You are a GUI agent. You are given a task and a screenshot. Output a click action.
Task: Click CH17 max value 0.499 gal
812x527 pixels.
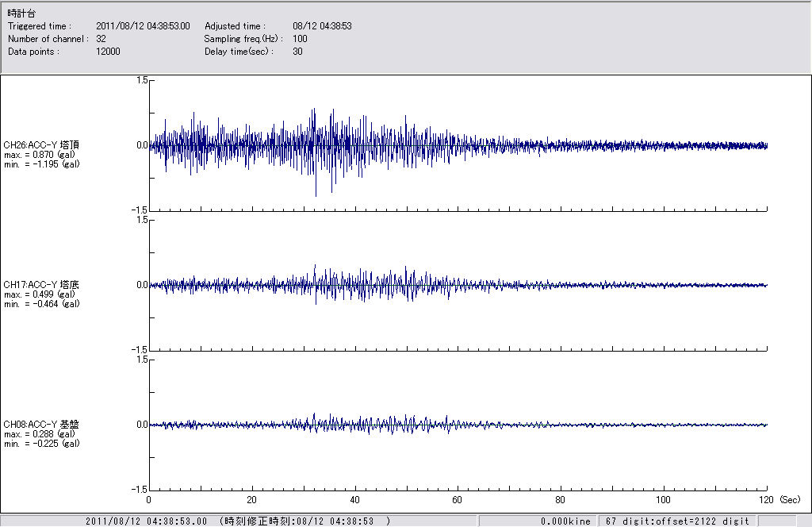click(x=41, y=294)
